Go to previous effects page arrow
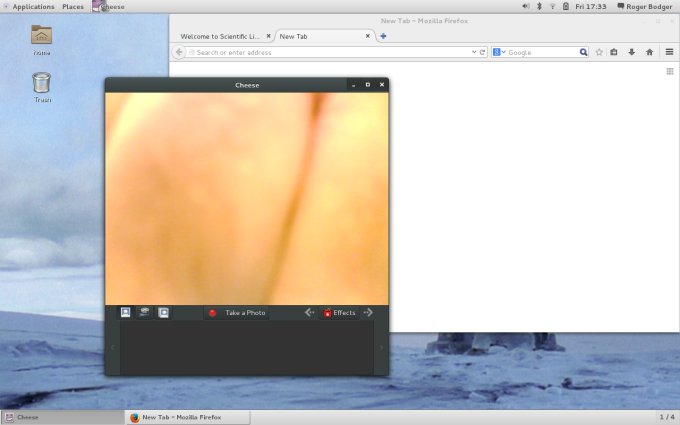Screen dimensions: 680x425 [x=309, y=313]
